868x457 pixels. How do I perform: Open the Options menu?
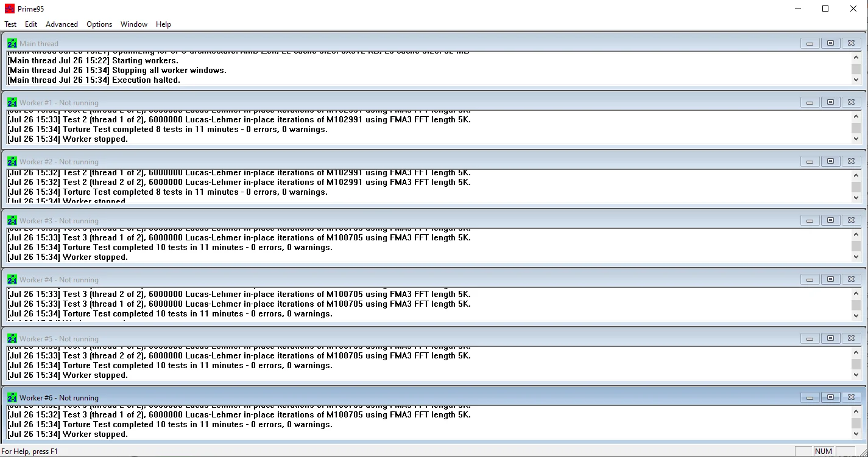(x=99, y=24)
